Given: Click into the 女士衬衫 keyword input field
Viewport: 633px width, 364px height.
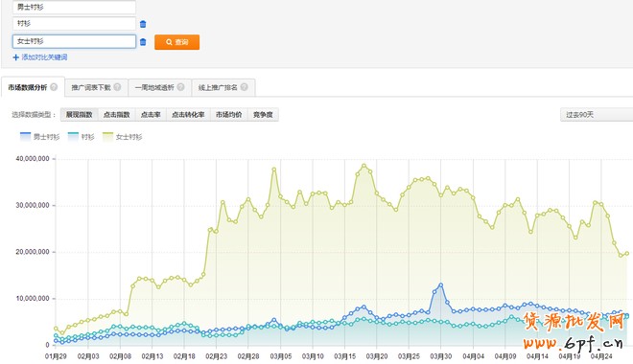Looking at the screenshot, I should (74, 41).
